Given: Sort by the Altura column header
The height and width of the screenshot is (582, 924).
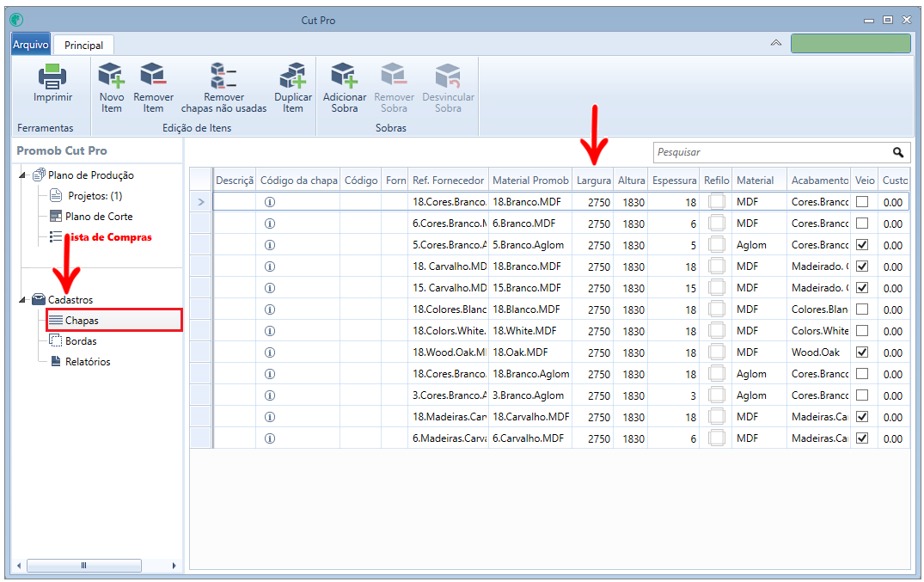Looking at the screenshot, I should (631, 181).
